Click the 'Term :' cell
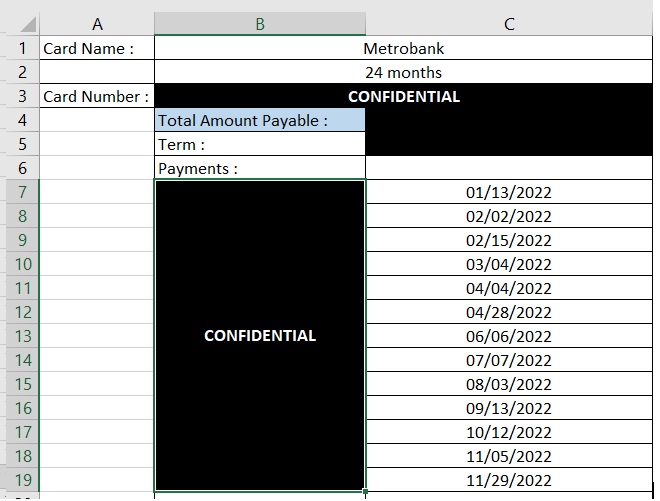The width and height of the screenshot is (660, 501). pos(260,144)
